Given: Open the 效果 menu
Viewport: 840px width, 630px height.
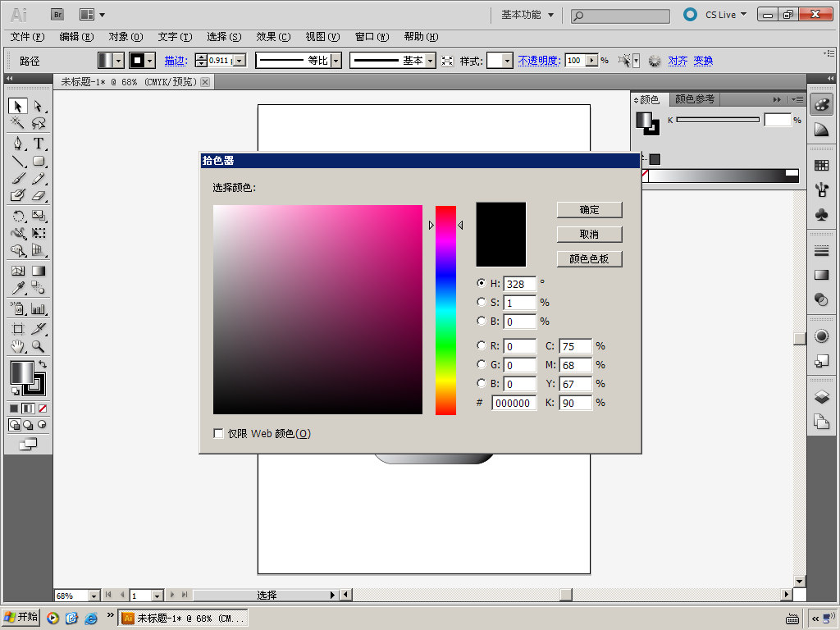Looking at the screenshot, I should click(x=272, y=37).
